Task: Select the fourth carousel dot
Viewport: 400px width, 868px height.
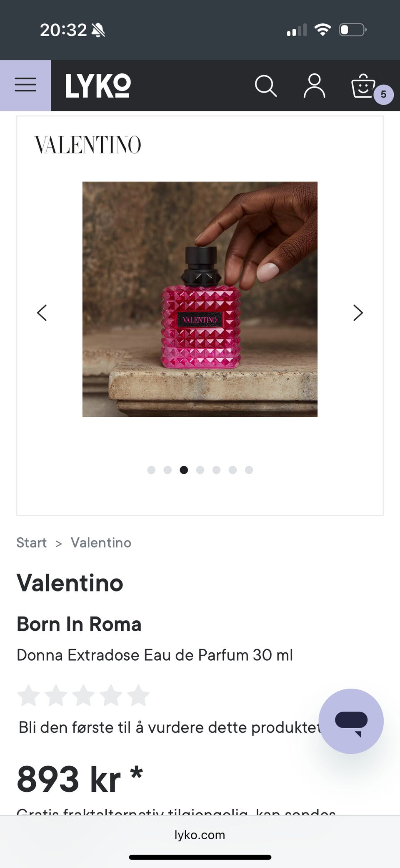Action: coord(200,470)
